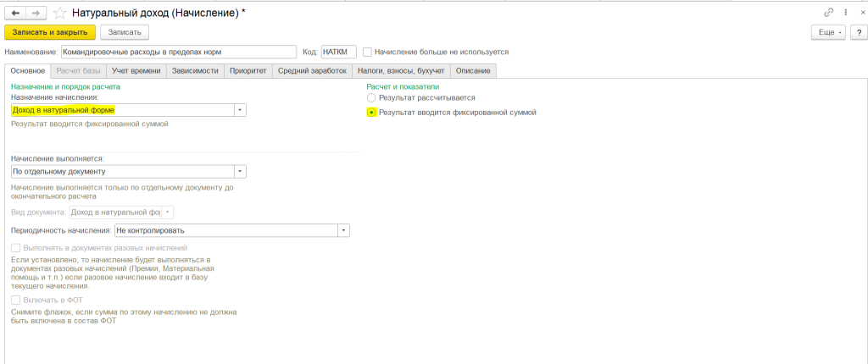This screenshot has height=364, width=868.
Task: Click the back navigation arrow
Action: click(x=15, y=13)
